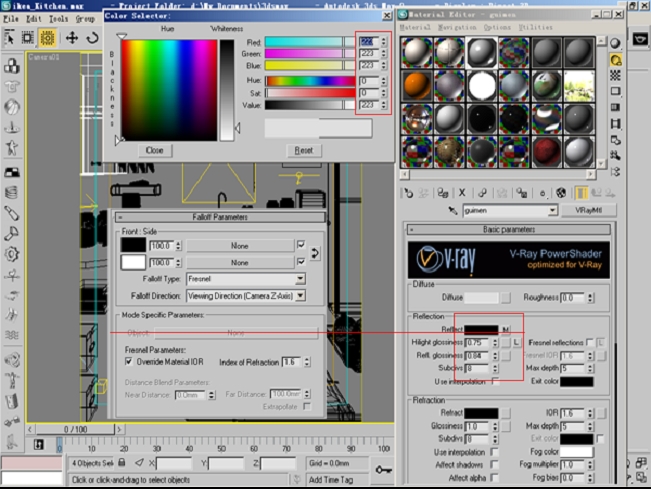Pick material from object eyedropper
The image size is (651, 489).
tap(453, 211)
